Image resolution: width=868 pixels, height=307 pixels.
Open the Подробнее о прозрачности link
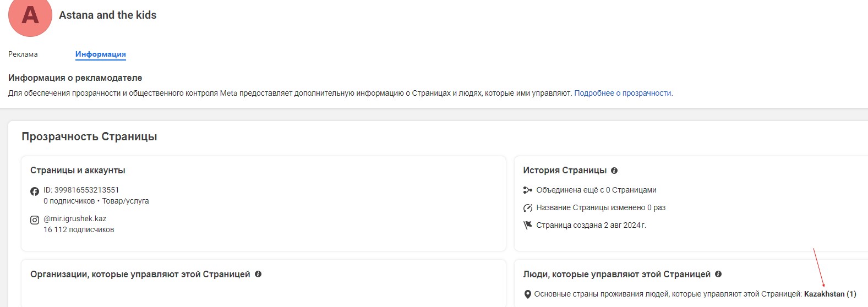click(x=623, y=93)
